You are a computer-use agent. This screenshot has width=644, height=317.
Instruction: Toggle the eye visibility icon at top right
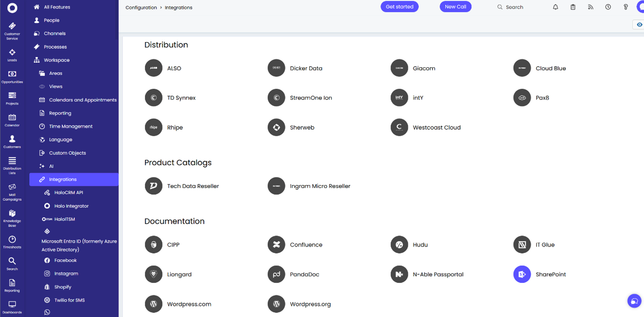[639, 25]
